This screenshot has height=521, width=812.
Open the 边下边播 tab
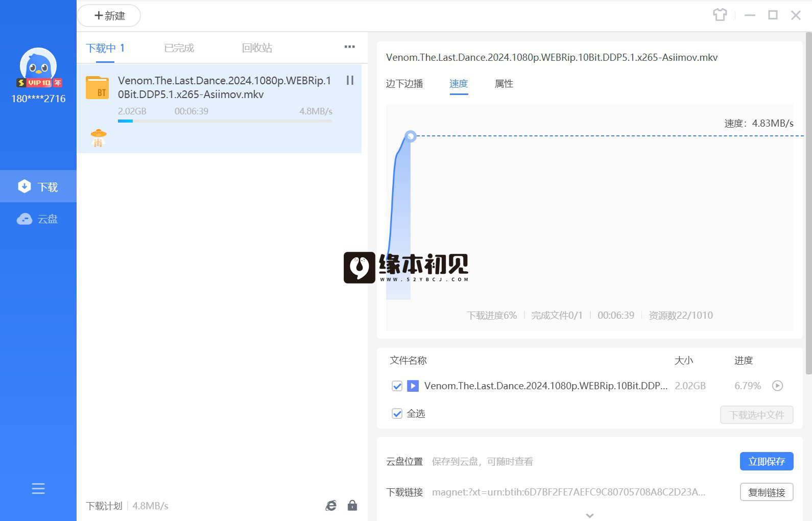(x=404, y=84)
